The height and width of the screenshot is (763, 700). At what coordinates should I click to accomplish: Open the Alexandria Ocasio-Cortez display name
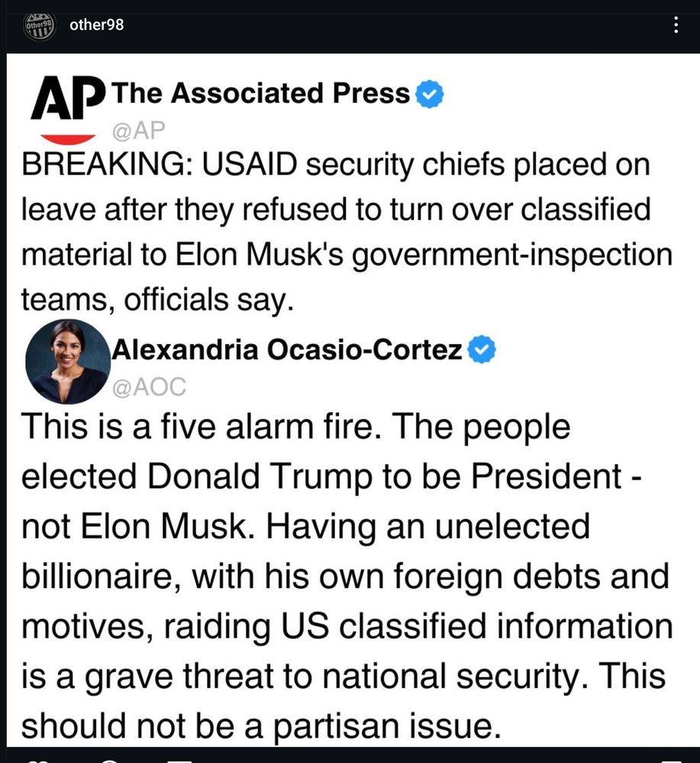point(287,349)
